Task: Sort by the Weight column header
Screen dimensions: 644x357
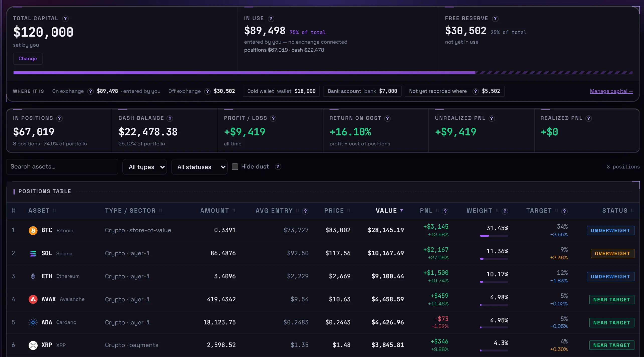Action: coord(482,211)
